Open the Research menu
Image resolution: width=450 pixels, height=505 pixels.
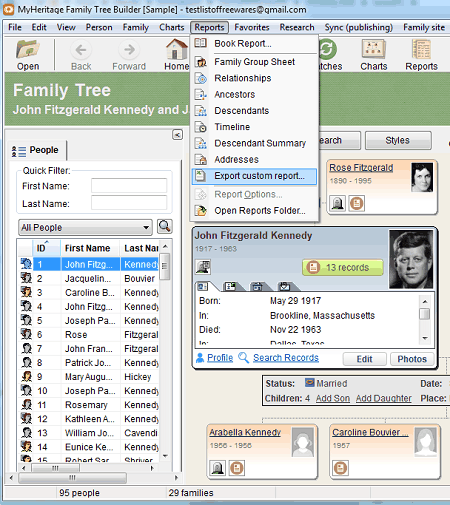coord(297,27)
